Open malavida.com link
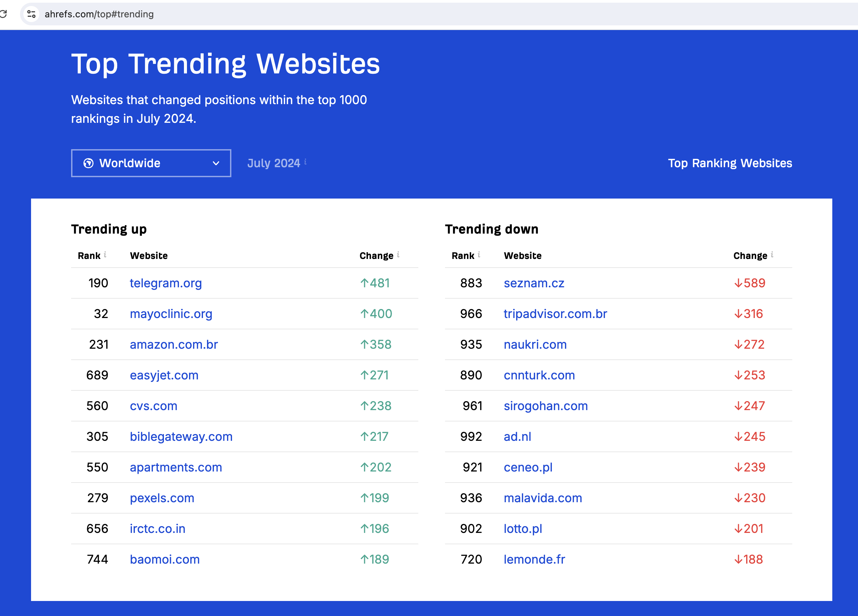The image size is (858, 616). (x=543, y=498)
